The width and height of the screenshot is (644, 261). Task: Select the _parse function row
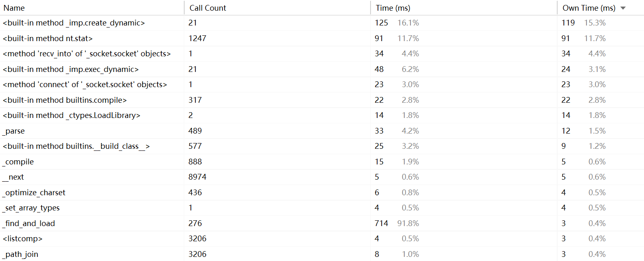pyautogui.click(x=322, y=131)
